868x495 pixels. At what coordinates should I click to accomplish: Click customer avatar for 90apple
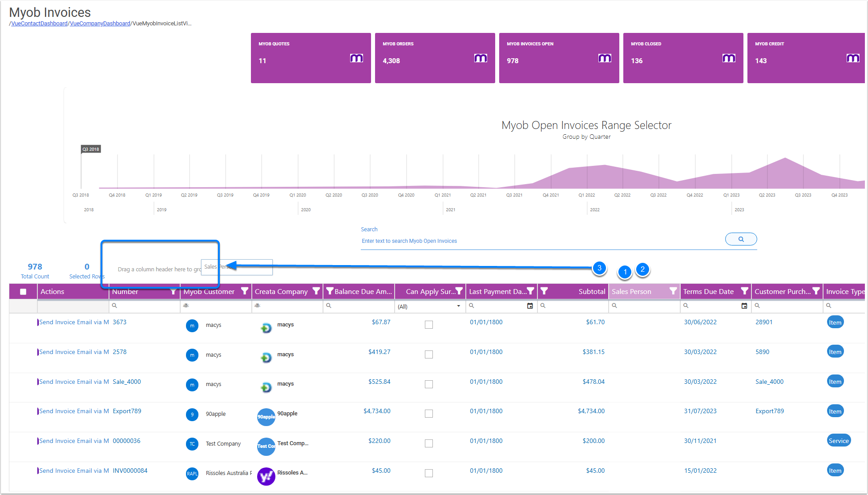point(192,414)
